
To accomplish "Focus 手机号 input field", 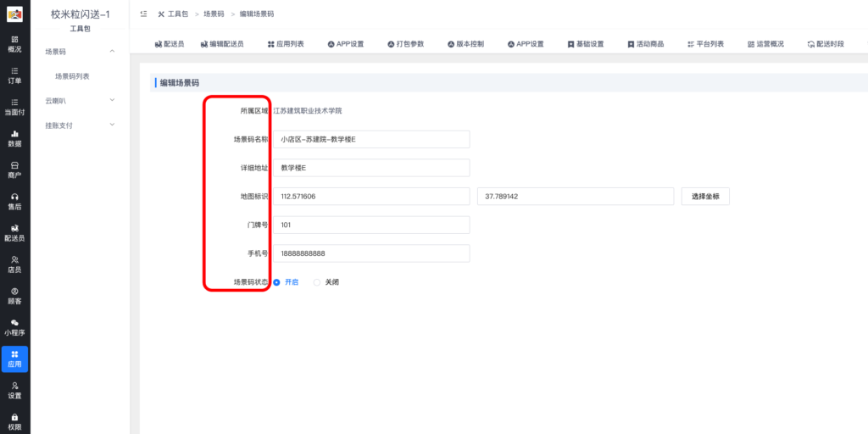I will pos(371,253).
